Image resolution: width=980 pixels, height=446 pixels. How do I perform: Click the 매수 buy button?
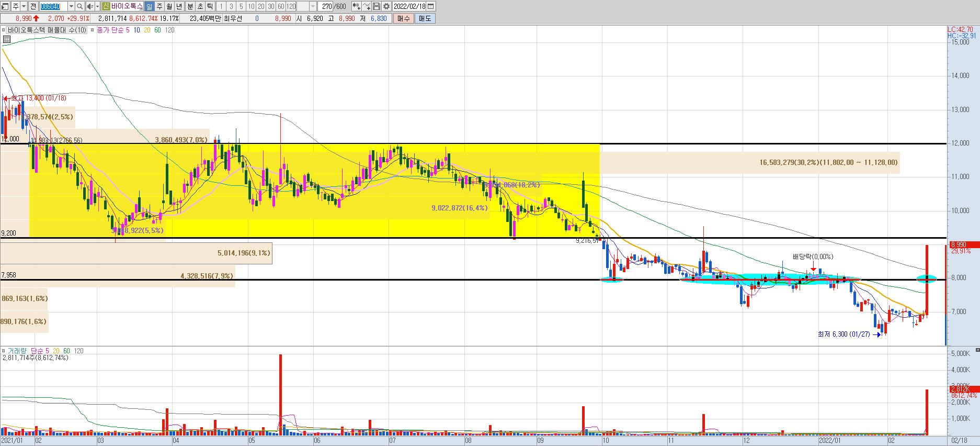click(404, 18)
